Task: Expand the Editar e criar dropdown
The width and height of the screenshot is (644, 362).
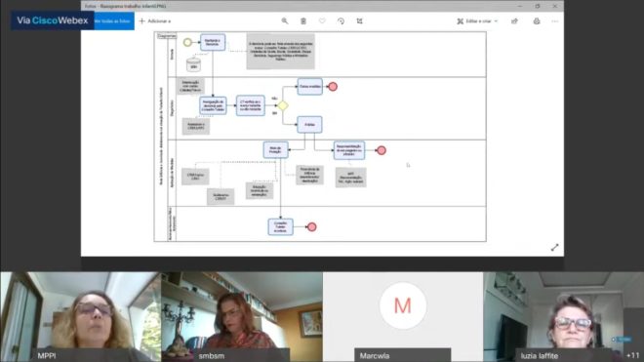Action: click(x=477, y=20)
